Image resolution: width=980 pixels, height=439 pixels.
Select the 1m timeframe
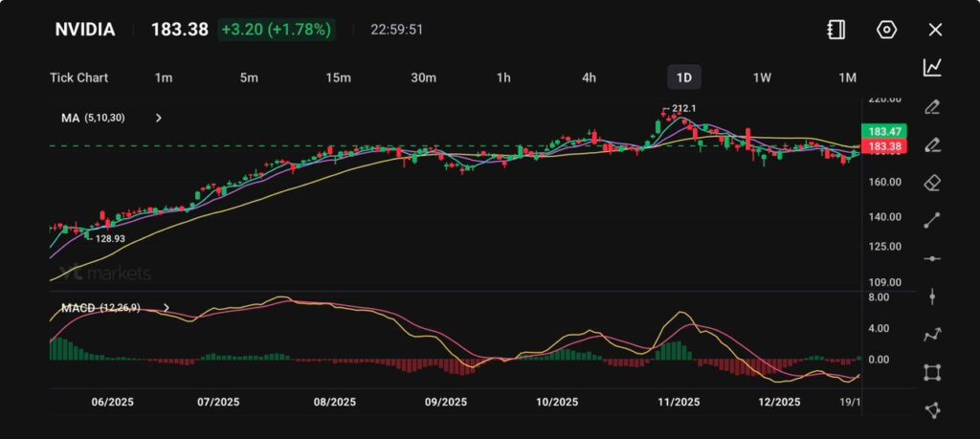coord(163,77)
